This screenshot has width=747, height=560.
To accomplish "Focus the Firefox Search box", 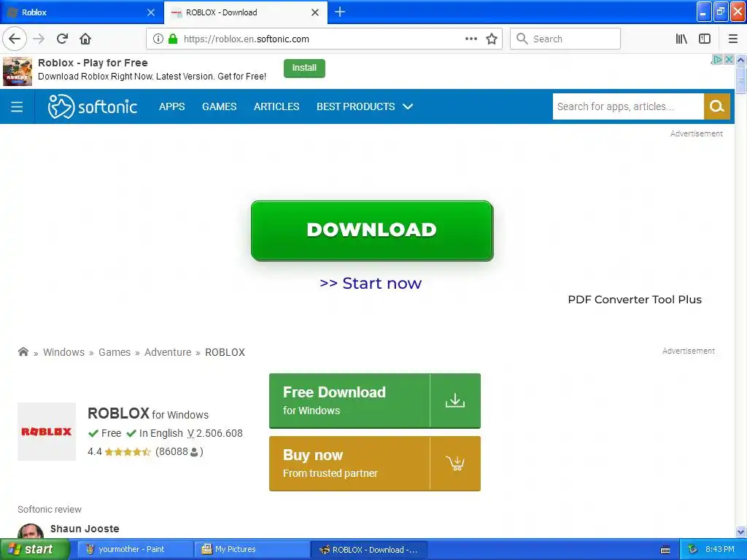I will [x=565, y=39].
